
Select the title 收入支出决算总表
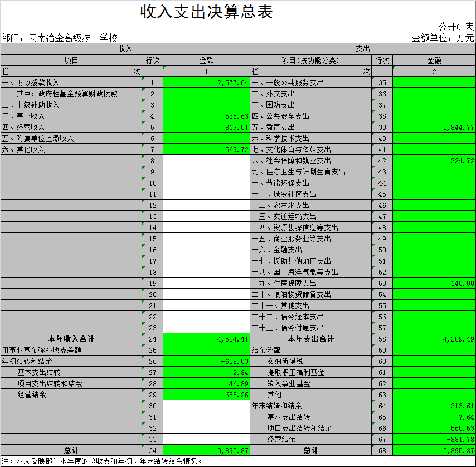(206, 12)
